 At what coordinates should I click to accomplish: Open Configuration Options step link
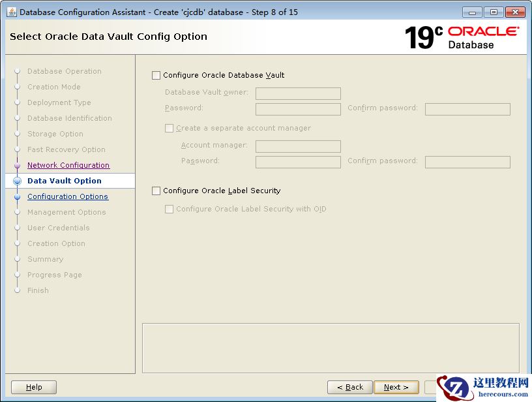coord(68,196)
